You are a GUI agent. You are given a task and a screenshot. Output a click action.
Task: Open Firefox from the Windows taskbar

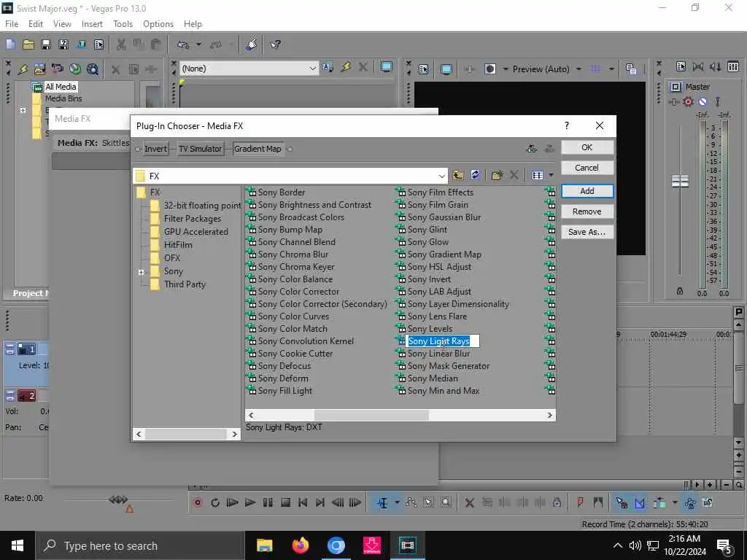(x=300, y=545)
